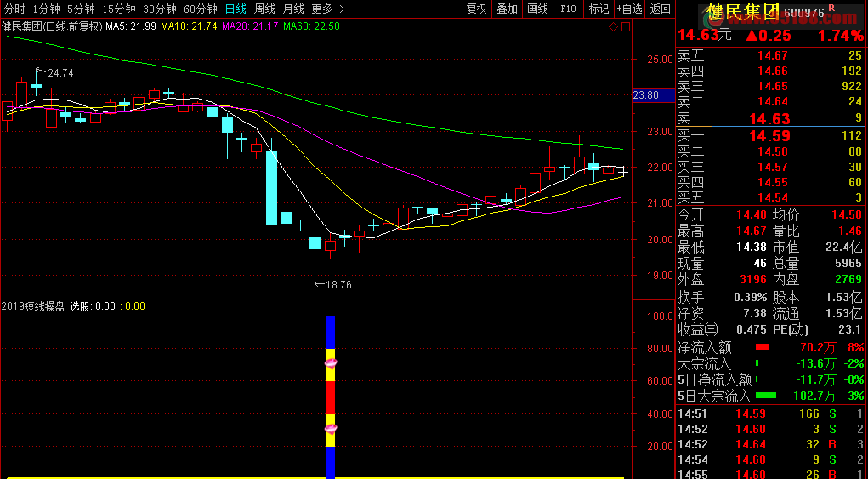Click the red diamond icon above the chart
The width and height of the screenshot is (868, 479).
pos(615,26)
